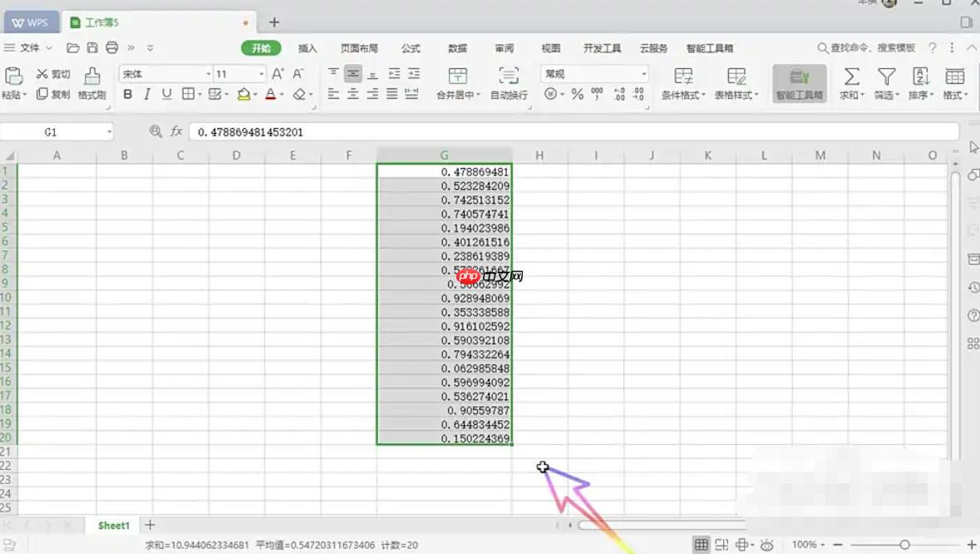The image size is (980, 554).
Task: Increase decimal places
Action: click(618, 95)
